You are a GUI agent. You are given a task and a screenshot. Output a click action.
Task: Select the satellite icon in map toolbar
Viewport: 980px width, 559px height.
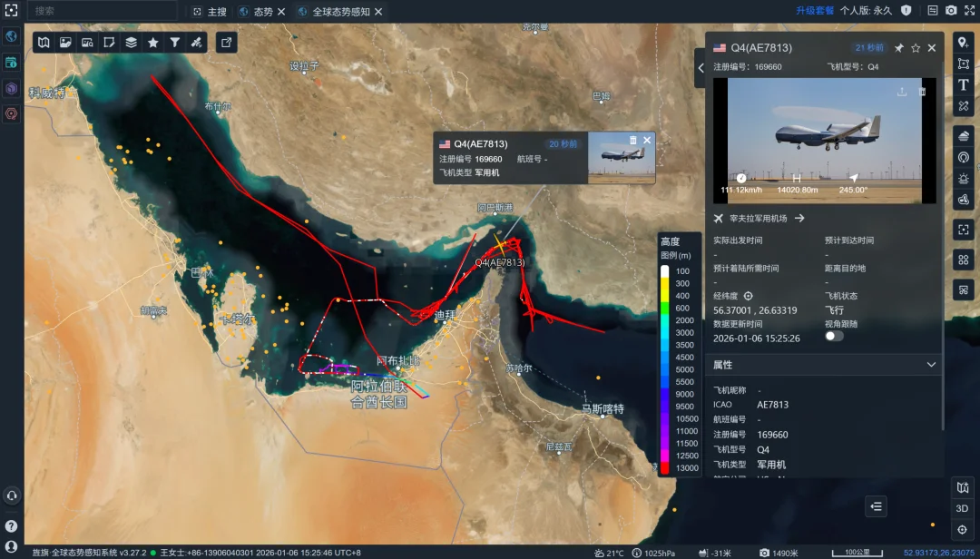click(197, 43)
